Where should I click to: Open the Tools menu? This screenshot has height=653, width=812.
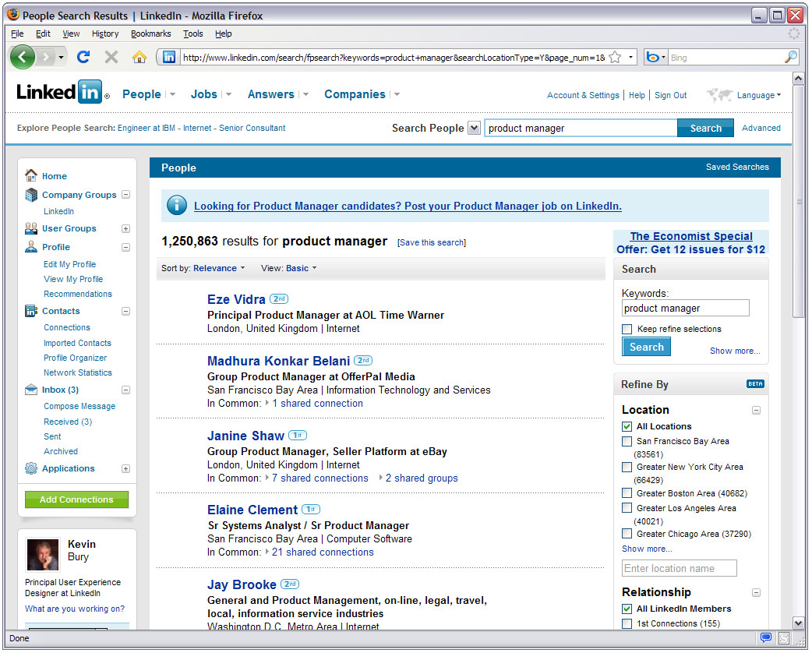(192, 34)
